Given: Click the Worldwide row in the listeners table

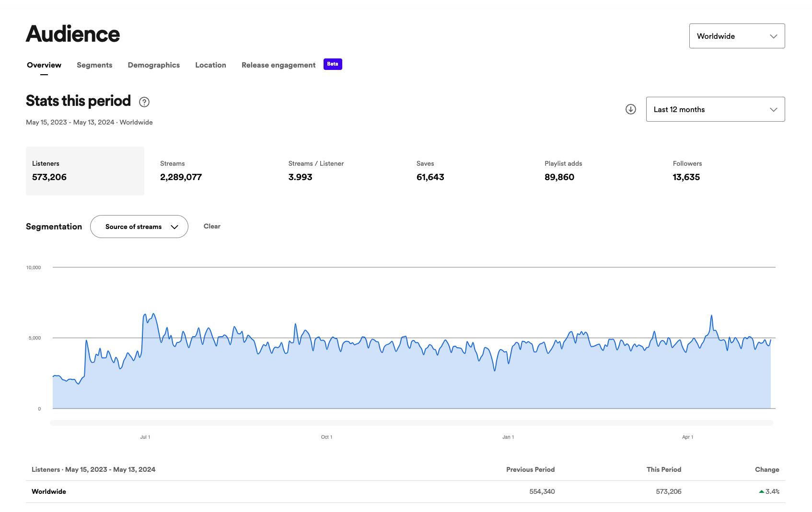Looking at the screenshot, I should pos(192,491).
